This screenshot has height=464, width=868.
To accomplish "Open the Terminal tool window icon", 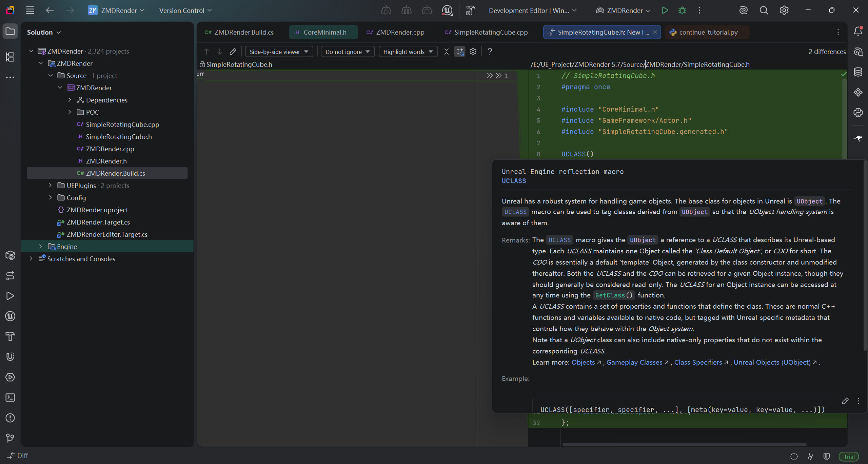I will (10, 398).
